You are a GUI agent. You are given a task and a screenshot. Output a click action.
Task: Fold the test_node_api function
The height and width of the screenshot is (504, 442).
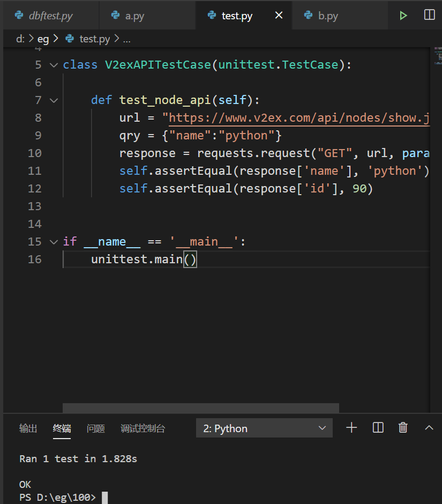[53, 100]
